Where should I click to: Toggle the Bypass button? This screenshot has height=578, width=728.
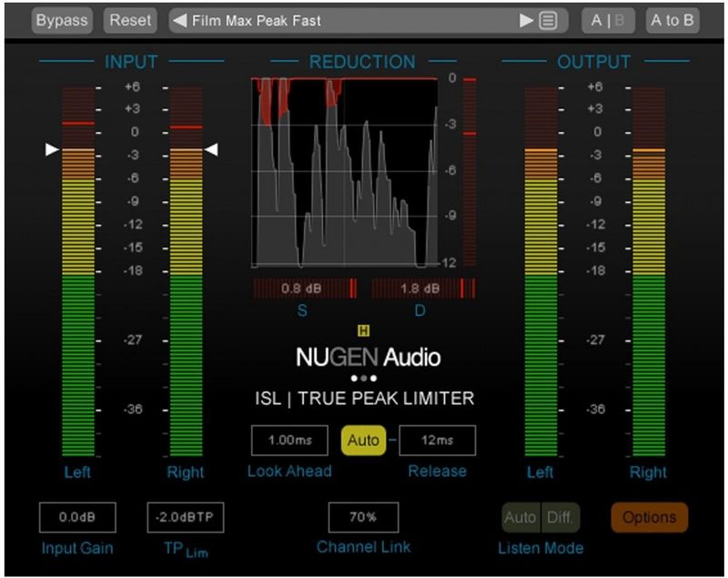click(62, 20)
